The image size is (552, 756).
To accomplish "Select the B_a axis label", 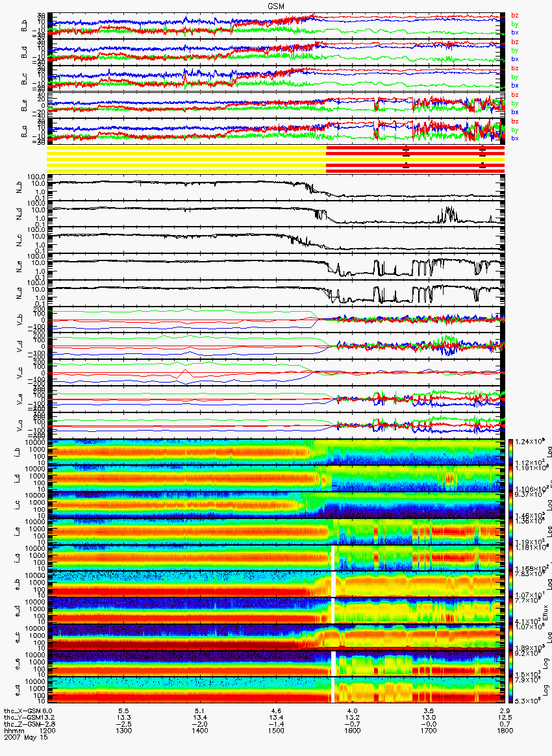I will click(x=24, y=132).
